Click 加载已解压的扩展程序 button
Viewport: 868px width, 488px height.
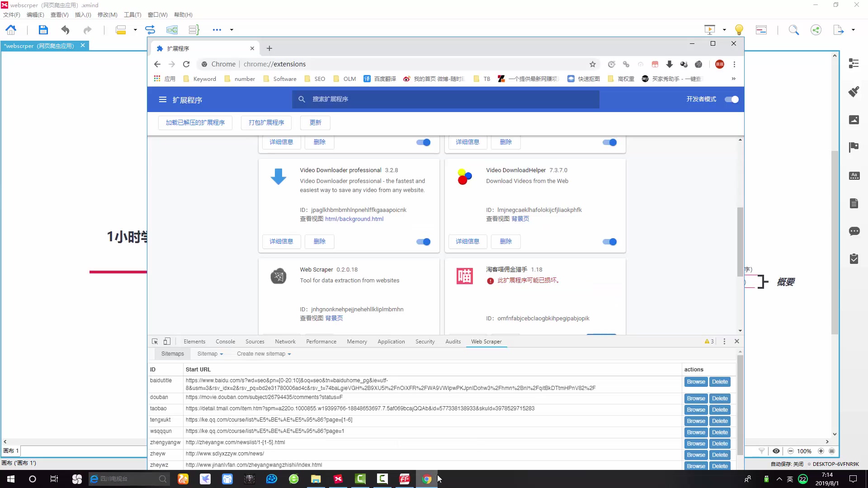(x=195, y=122)
